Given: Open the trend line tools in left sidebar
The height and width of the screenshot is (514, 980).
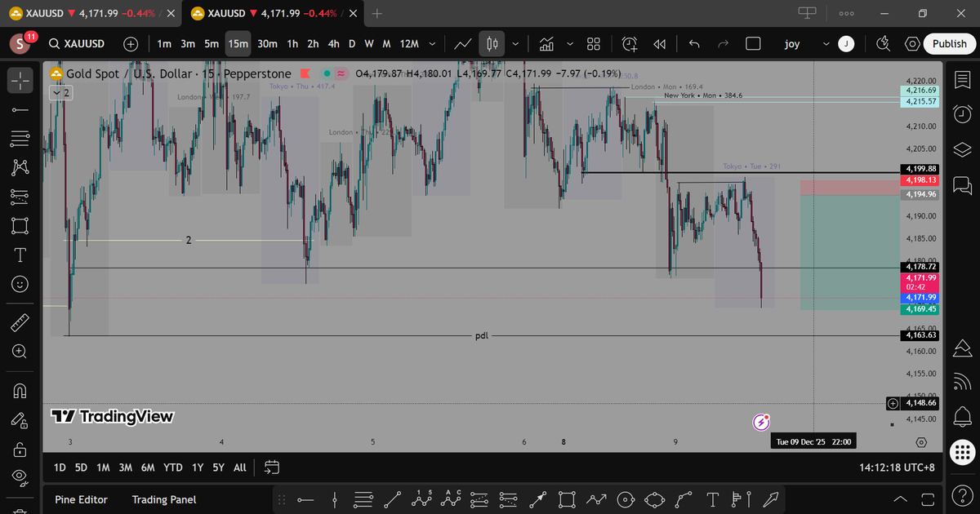Looking at the screenshot, I should click(20, 110).
